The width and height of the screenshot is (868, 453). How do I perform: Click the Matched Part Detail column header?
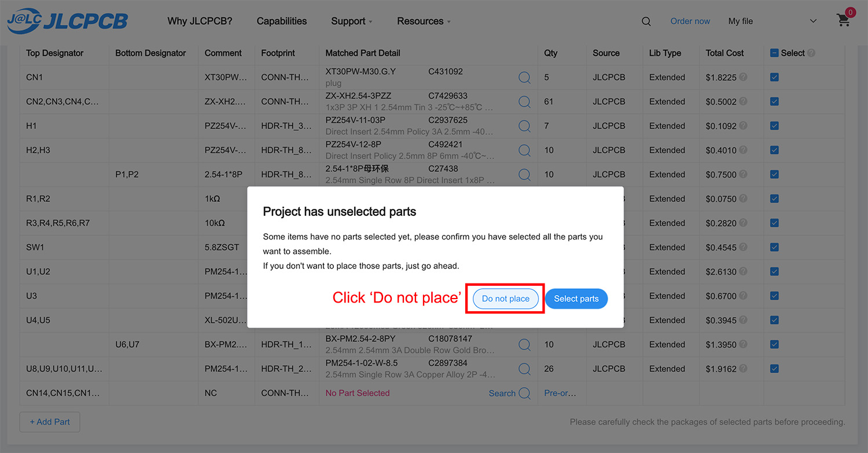pos(363,53)
